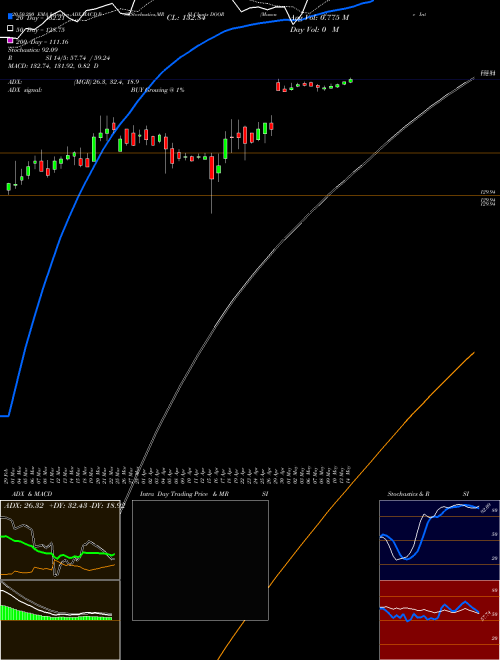Click the BUY Growing @ 1% signal text
500x660 pixels.
point(157,90)
